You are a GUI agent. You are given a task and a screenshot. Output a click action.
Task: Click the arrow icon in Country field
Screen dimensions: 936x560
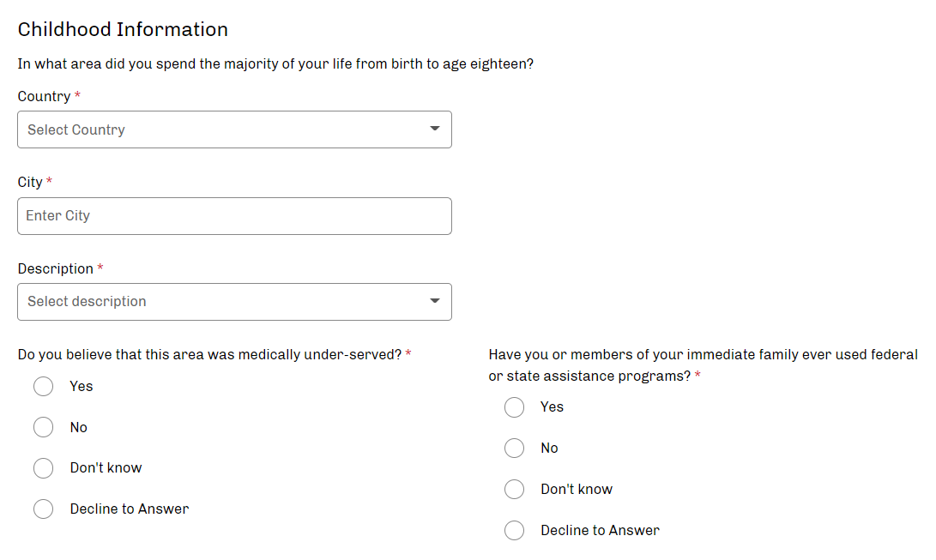(435, 129)
